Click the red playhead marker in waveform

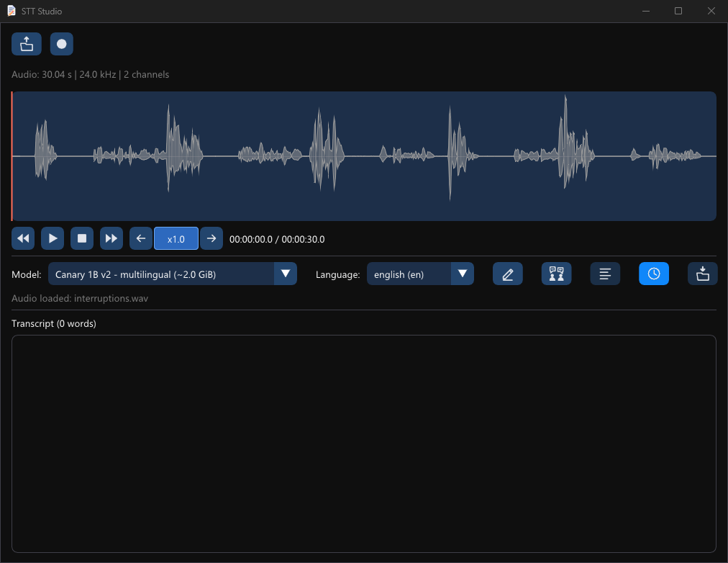(12, 156)
